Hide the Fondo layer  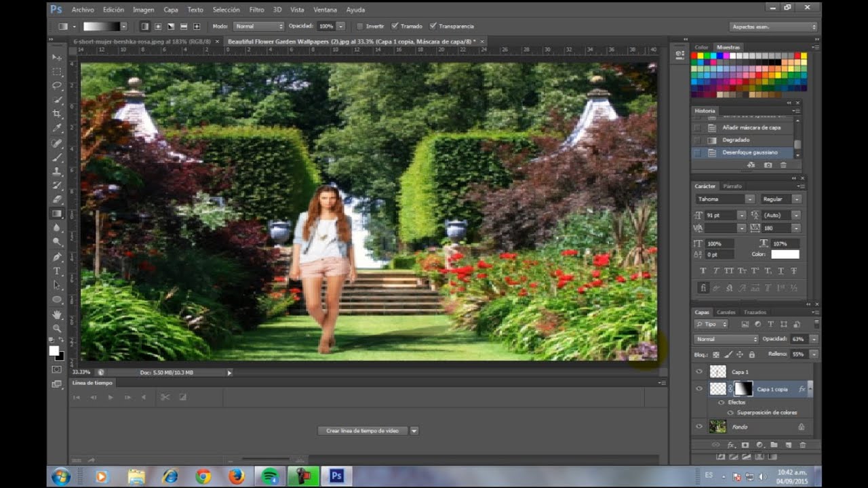[699, 426]
